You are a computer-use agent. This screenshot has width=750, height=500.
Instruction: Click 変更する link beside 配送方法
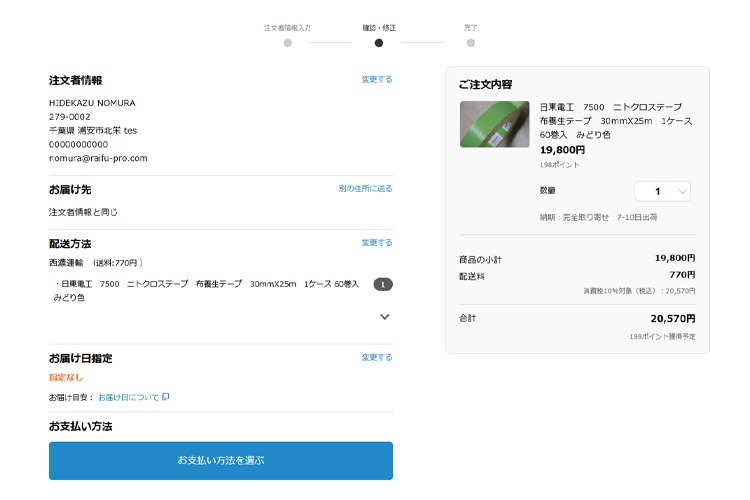click(377, 243)
